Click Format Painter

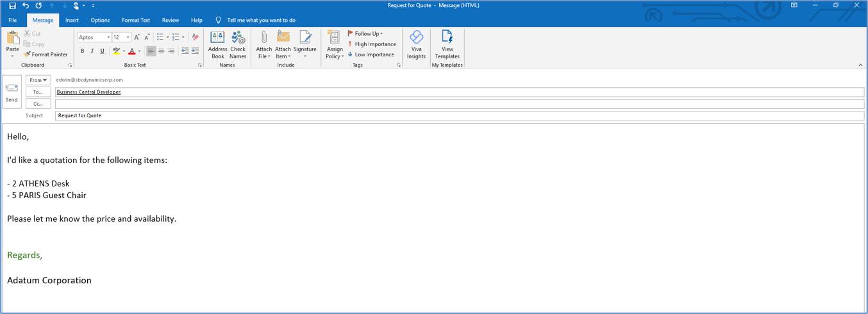pos(46,54)
